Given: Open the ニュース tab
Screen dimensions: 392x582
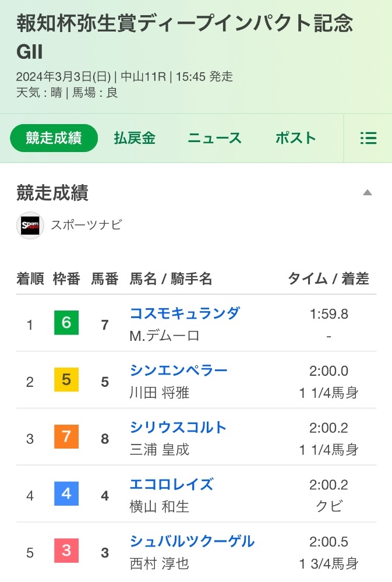Looking at the screenshot, I should [x=214, y=138].
